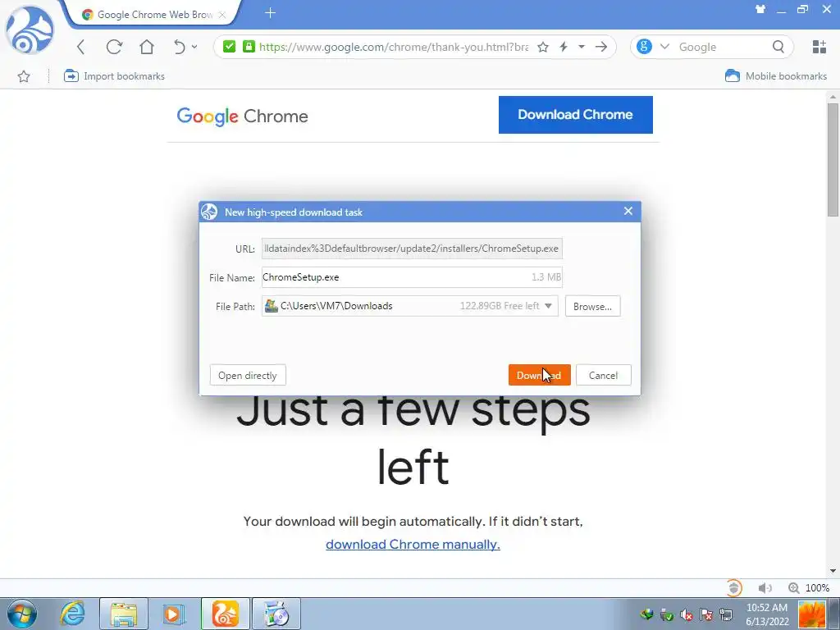Image resolution: width=840 pixels, height=630 pixels.
Task: Click the Google Chrome logo on page
Action: pyautogui.click(x=242, y=116)
